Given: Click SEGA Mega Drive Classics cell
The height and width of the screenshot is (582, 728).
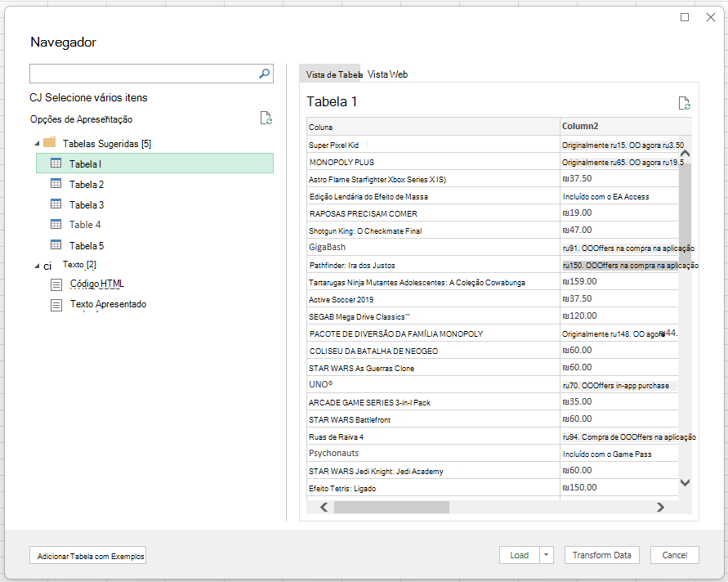Looking at the screenshot, I should pyautogui.click(x=433, y=317).
